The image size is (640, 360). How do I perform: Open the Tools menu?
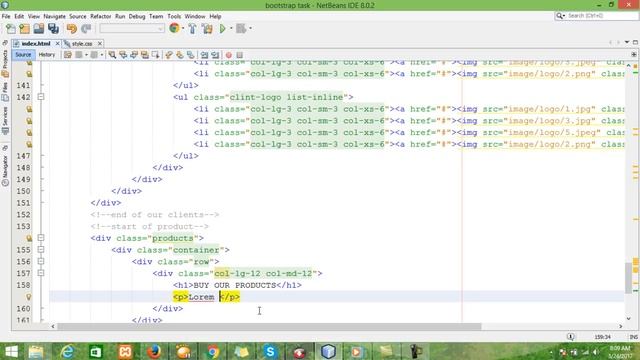(x=174, y=16)
